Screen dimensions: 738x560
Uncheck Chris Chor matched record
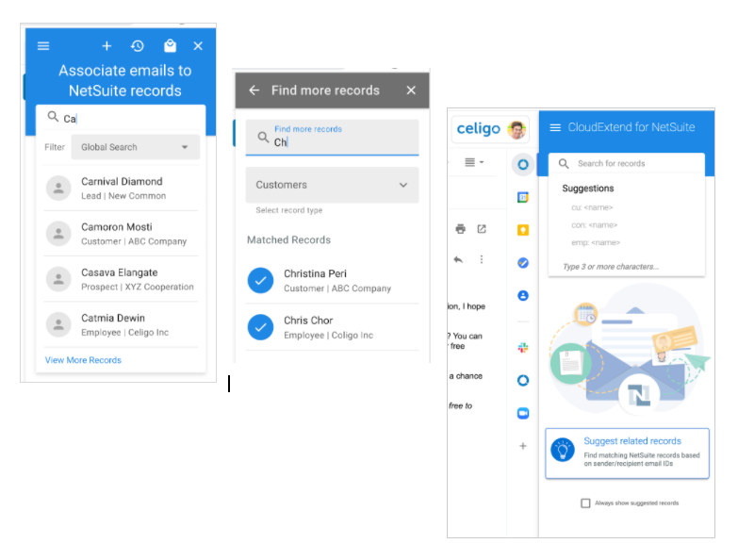[x=260, y=327]
